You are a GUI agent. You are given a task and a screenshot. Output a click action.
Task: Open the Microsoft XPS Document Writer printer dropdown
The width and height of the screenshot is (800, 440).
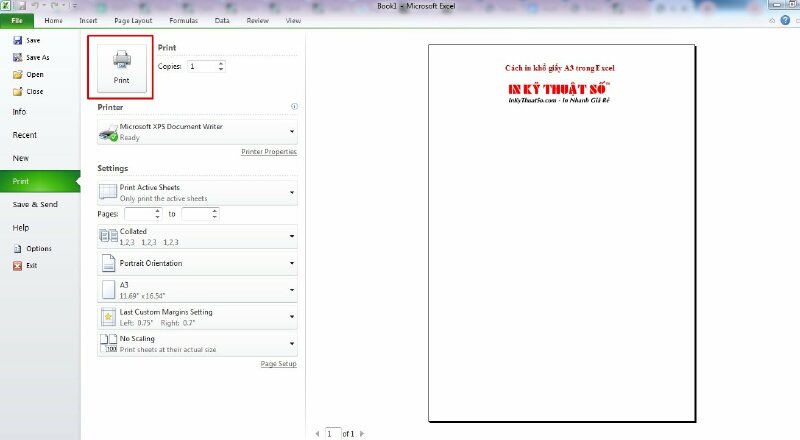(x=197, y=132)
